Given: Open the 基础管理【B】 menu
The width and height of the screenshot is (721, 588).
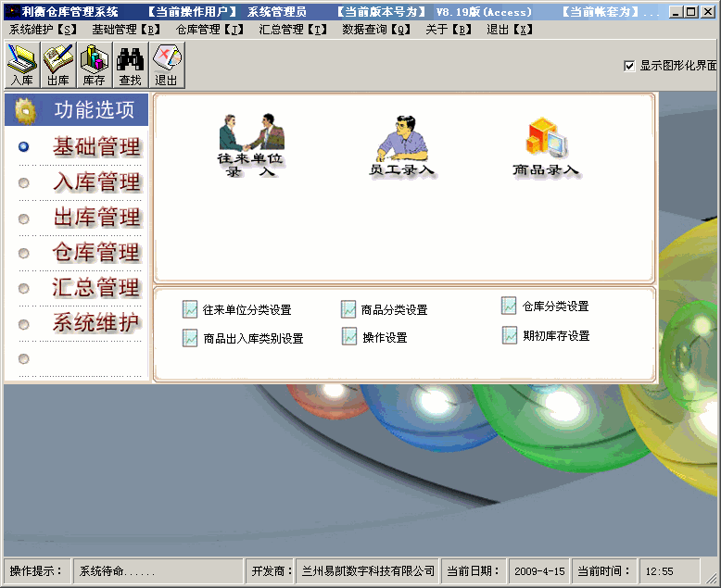Looking at the screenshot, I should click(x=126, y=30).
